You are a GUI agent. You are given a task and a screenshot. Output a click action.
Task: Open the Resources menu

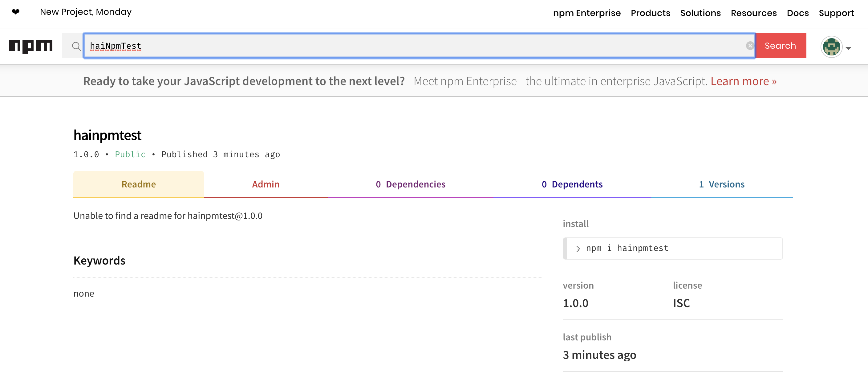tap(753, 13)
